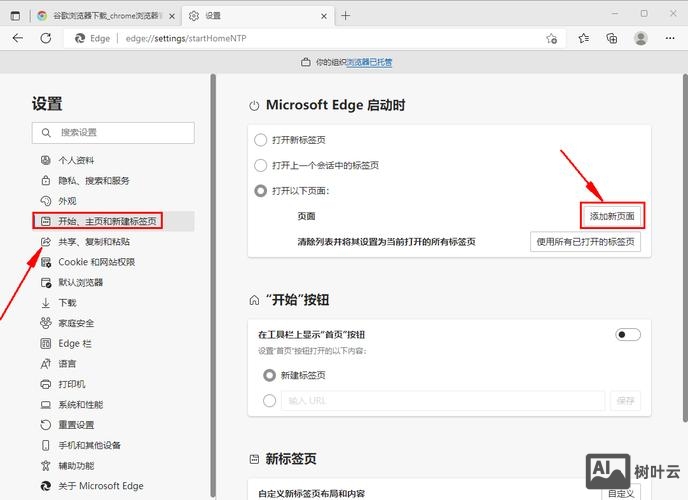Open the 浏览器已托管 link
The height and width of the screenshot is (500, 688).
click(x=369, y=62)
